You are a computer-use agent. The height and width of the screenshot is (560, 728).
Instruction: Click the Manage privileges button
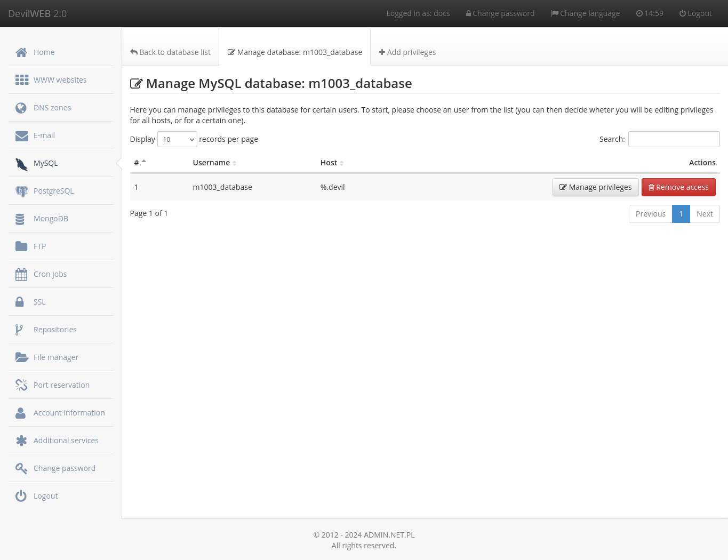595,187
